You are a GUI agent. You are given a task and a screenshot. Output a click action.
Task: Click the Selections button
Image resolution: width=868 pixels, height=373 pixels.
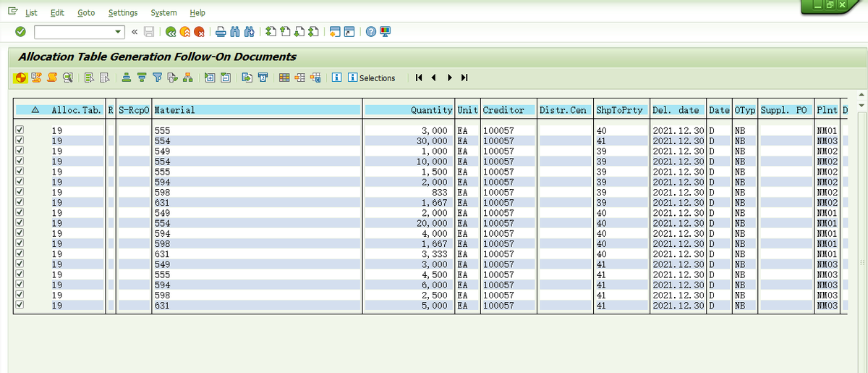point(371,77)
